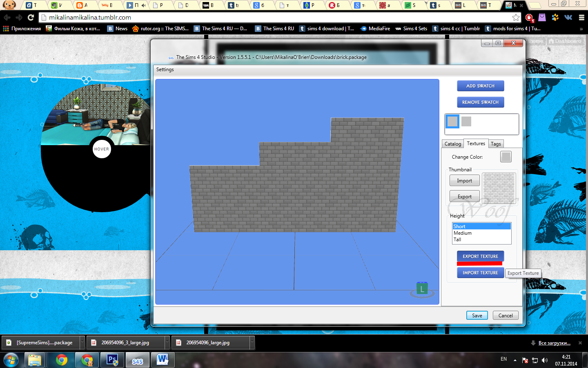Open Sims 4 Studio from the taskbar
Screen dimensions: 588x368
pos(137,360)
